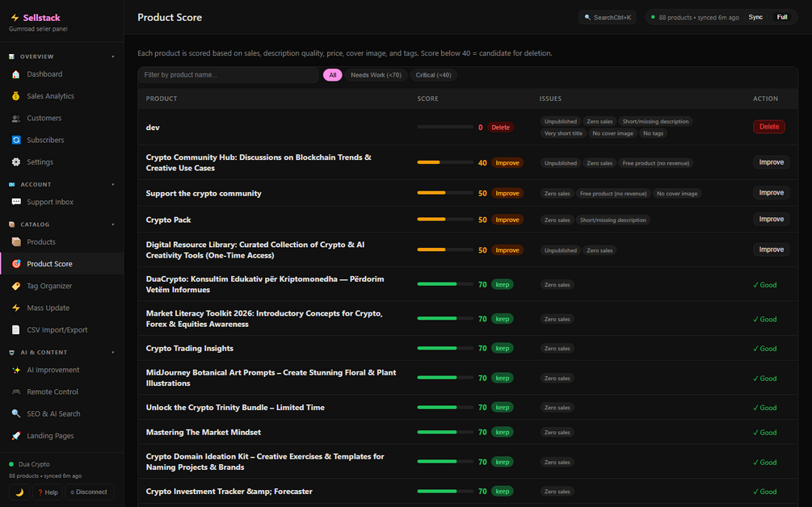Screen dimensions: 812x507
Task: Click score bar for Support the crypto community
Action: (x=445, y=193)
